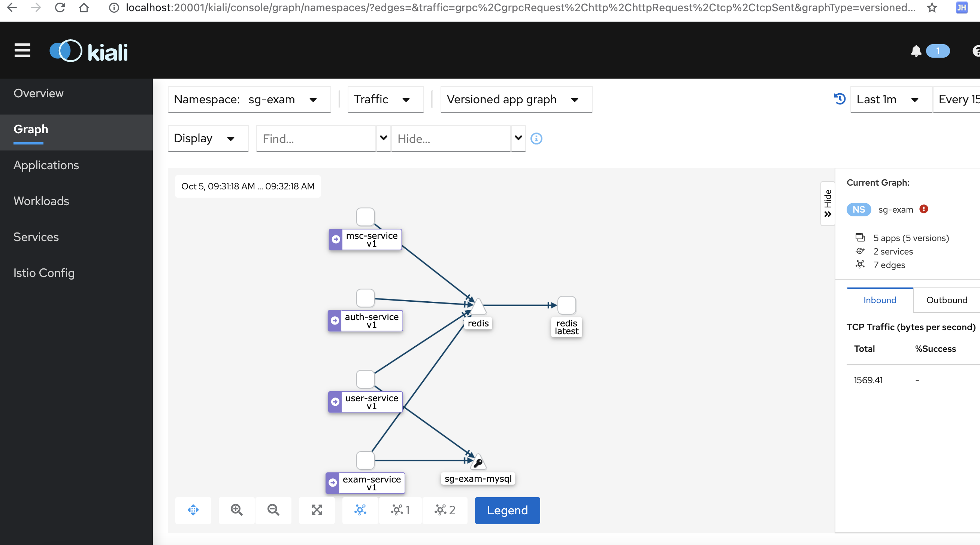Expand the Hide presets chevron

[518, 139]
